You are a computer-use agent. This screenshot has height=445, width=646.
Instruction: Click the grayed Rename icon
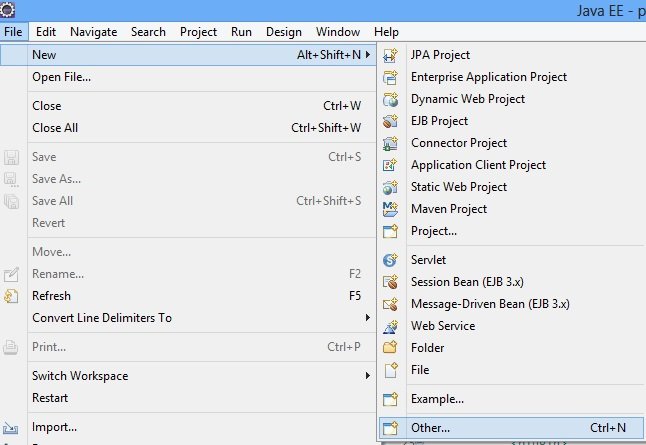[x=11, y=274]
